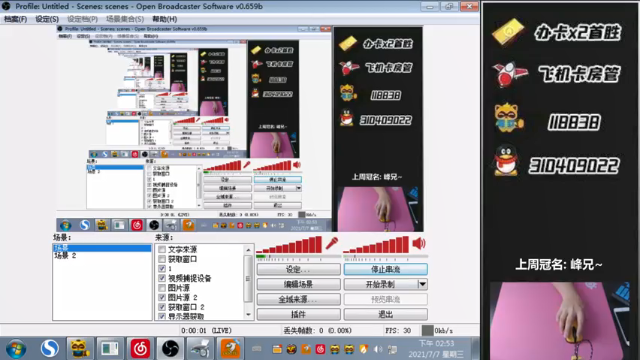Click the 丢失帧数 status entry

[x=317, y=331]
